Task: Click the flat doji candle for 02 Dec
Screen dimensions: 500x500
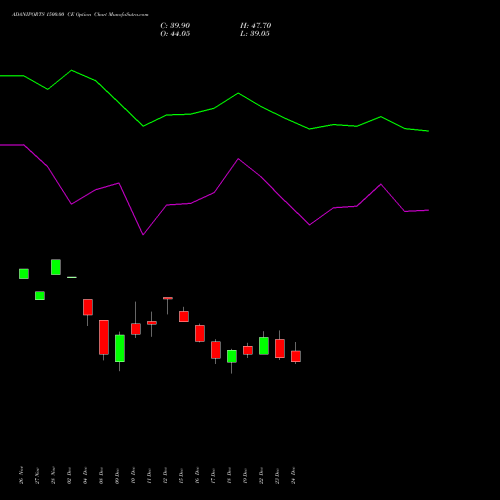Action: (x=72, y=277)
